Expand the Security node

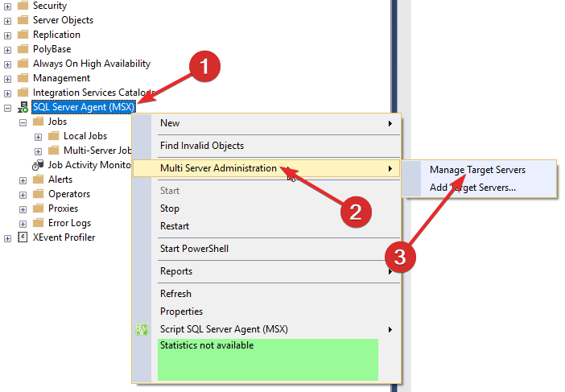coord(7,6)
